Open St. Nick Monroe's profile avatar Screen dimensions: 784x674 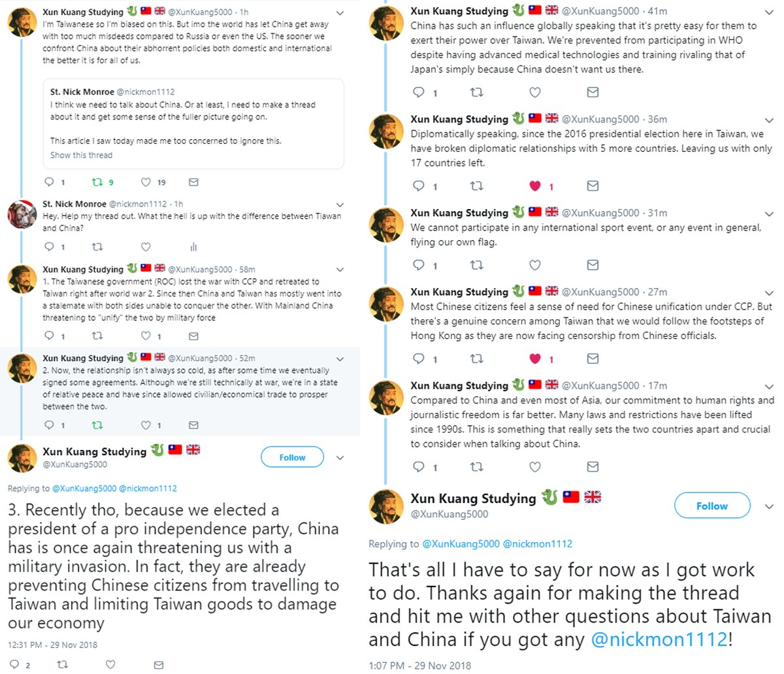click(x=22, y=214)
